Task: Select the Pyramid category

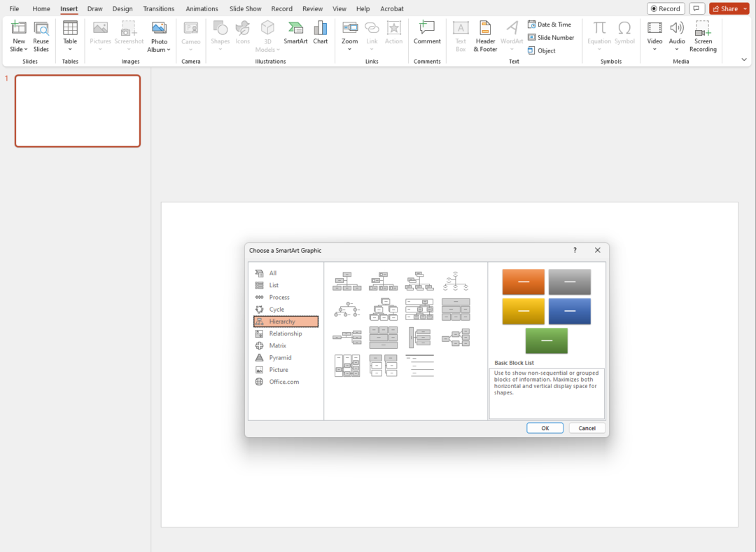Action: 280,357
